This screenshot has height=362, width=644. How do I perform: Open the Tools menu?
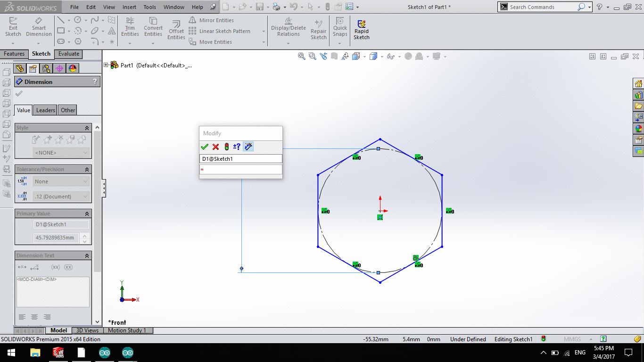[x=150, y=7]
